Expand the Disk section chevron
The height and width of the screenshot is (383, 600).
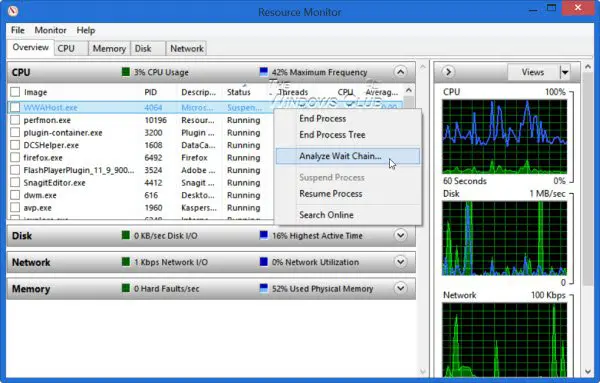pos(401,235)
